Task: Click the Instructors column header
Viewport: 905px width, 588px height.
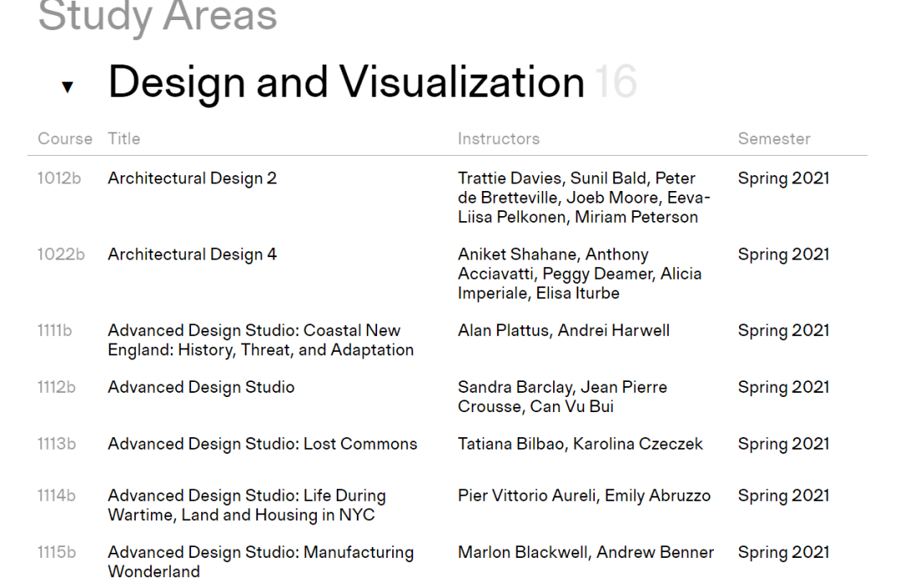Action: pyautogui.click(x=499, y=139)
